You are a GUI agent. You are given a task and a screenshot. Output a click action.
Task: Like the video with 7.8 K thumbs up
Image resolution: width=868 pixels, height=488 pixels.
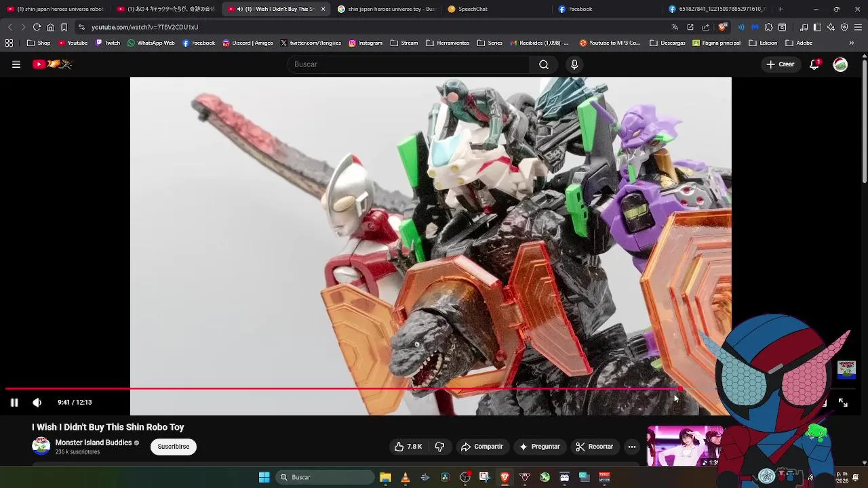pyautogui.click(x=408, y=447)
